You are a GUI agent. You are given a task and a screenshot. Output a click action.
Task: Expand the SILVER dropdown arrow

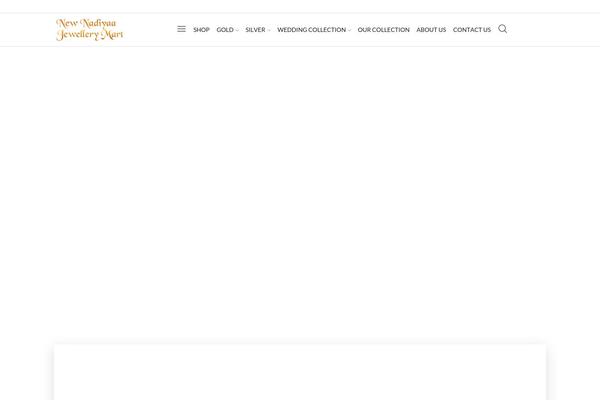269,30
